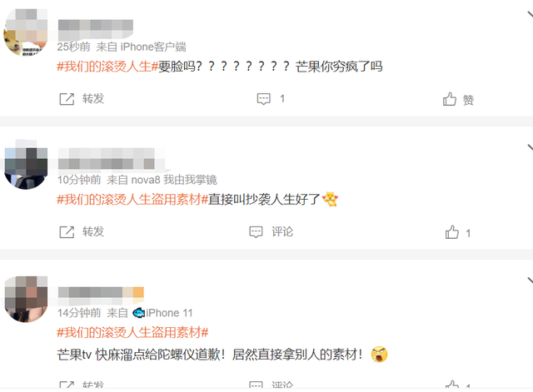This screenshot has height=392, width=533.
Task: Open hashtag #我们的滚烫人生盗用素材# in the third post
Action: point(132,332)
